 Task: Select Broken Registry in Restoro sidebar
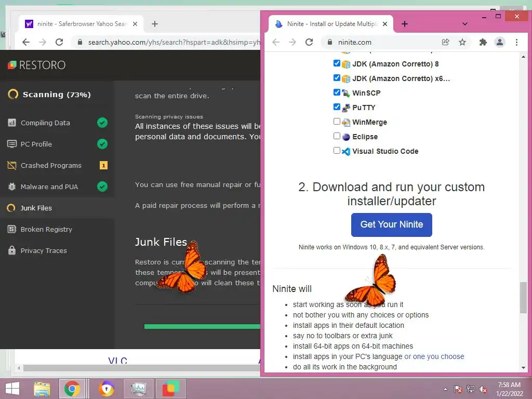(x=57, y=229)
